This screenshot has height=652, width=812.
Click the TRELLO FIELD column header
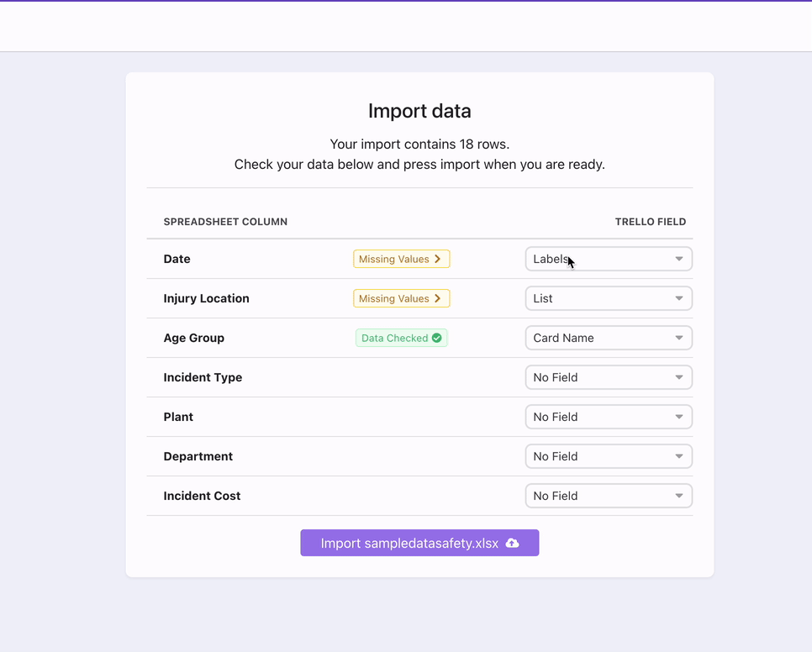tap(651, 222)
